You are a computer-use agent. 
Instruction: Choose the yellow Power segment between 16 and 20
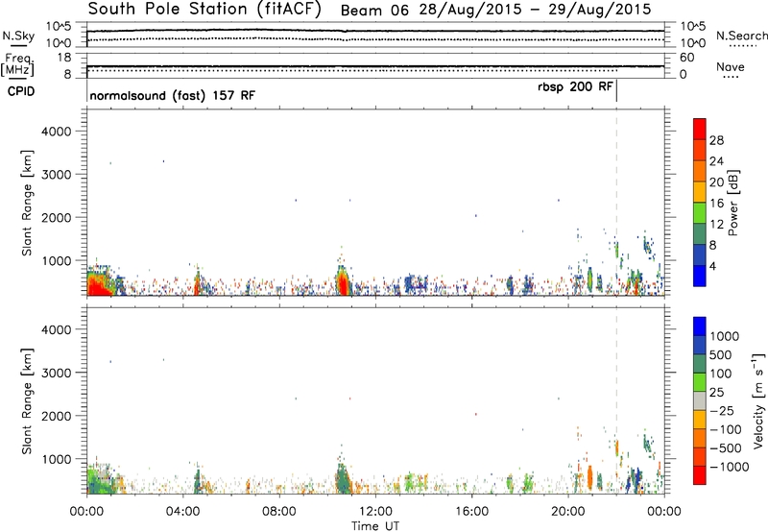tap(700, 192)
